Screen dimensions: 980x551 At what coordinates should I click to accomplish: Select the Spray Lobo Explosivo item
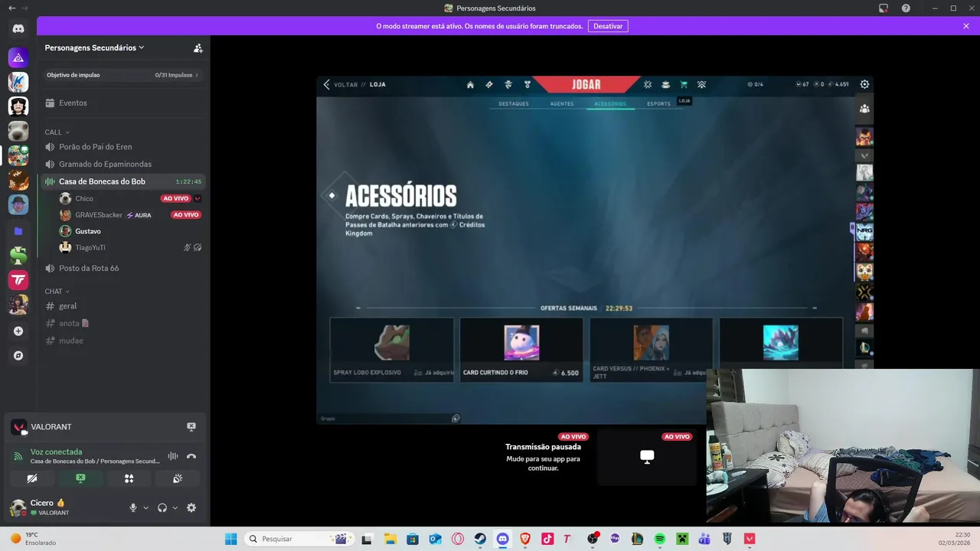click(392, 350)
